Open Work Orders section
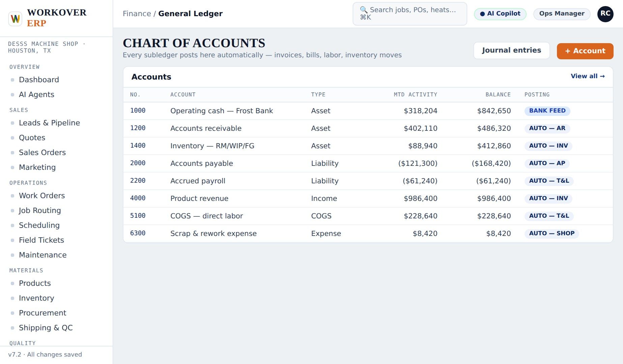623x364 pixels. [42, 196]
